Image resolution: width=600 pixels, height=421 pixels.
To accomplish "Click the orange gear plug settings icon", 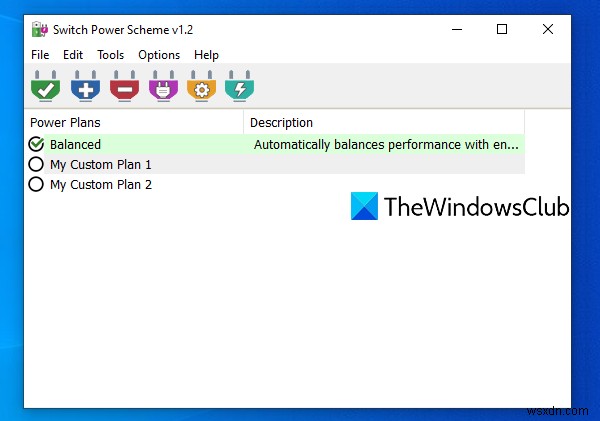I will coord(201,86).
